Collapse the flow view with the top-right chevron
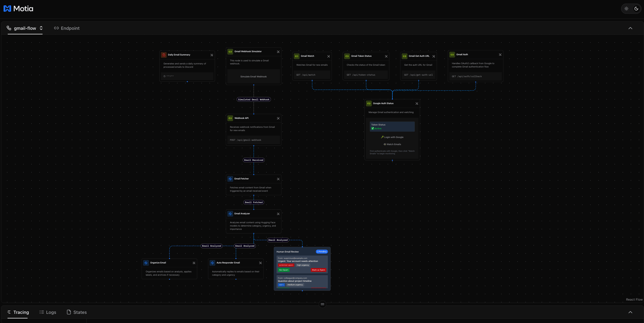644x323 pixels. (630, 28)
